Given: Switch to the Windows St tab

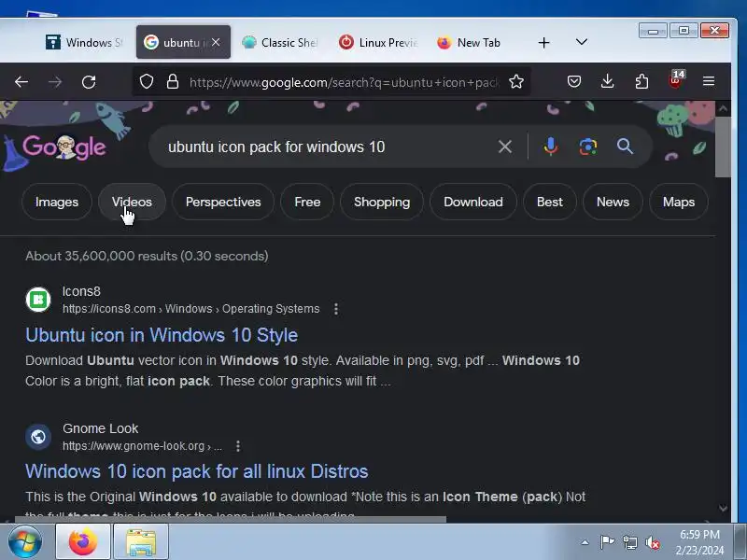Looking at the screenshot, I should coord(84,42).
